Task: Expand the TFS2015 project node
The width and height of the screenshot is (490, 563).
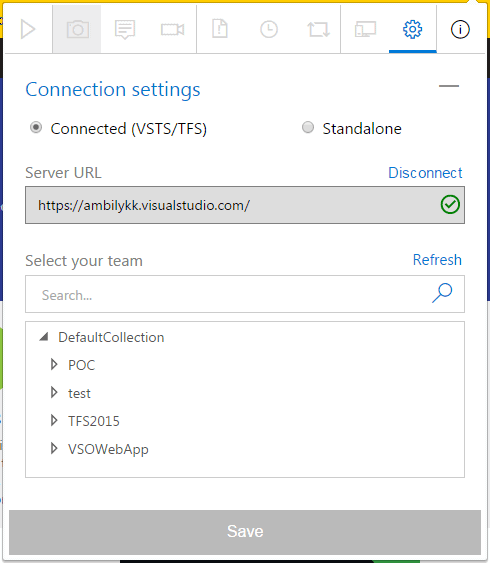Action: pyautogui.click(x=54, y=420)
